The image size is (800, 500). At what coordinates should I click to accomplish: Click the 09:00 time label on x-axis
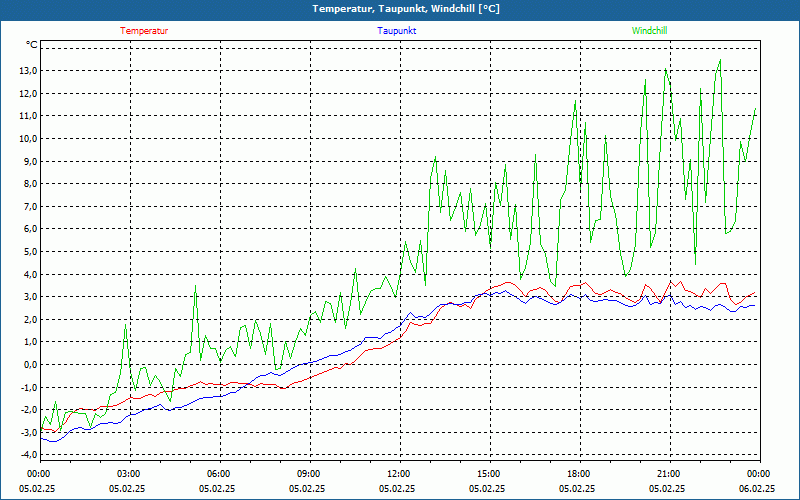point(309,474)
